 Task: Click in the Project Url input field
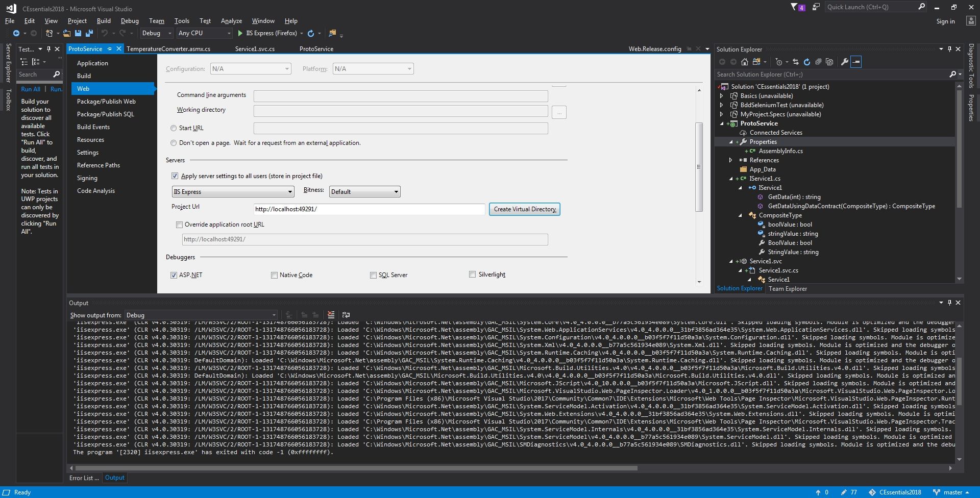pos(369,209)
